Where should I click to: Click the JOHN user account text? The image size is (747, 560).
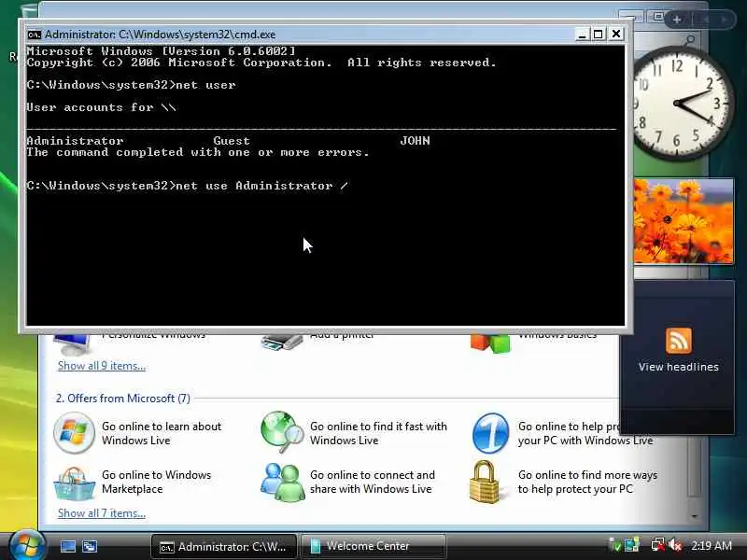(415, 141)
